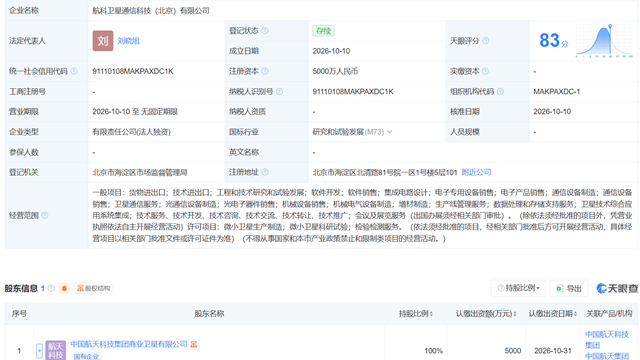Image resolution: width=640 pixels, height=360 pixels.
Task: Click 2026-10-10 至 无固定期限 business term
Action: [135, 111]
